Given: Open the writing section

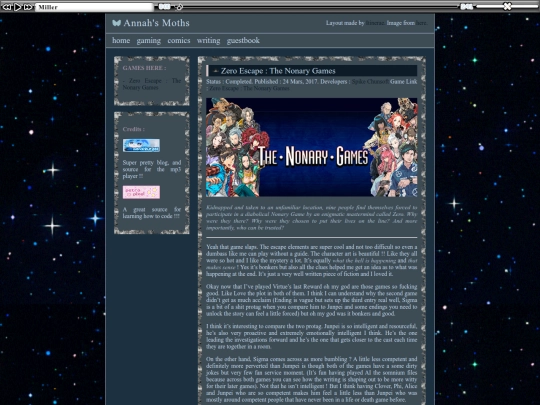Looking at the screenshot, I should pos(208,41).
